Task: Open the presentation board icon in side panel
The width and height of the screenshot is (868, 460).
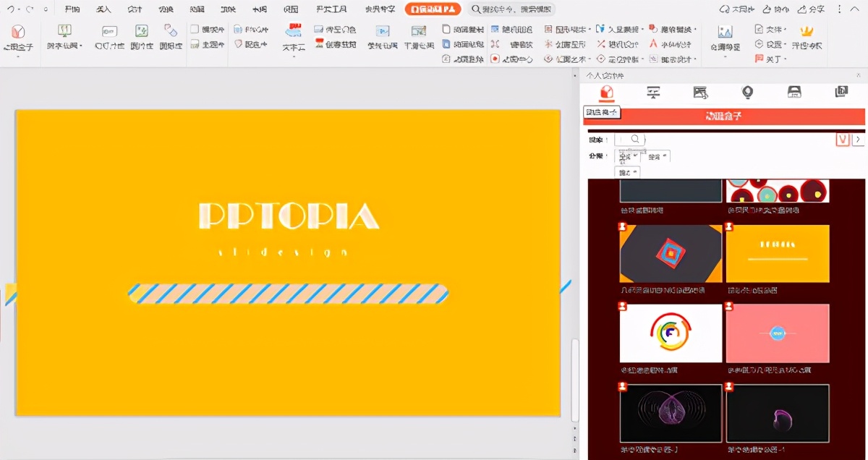Action: [x=653, y=92]
